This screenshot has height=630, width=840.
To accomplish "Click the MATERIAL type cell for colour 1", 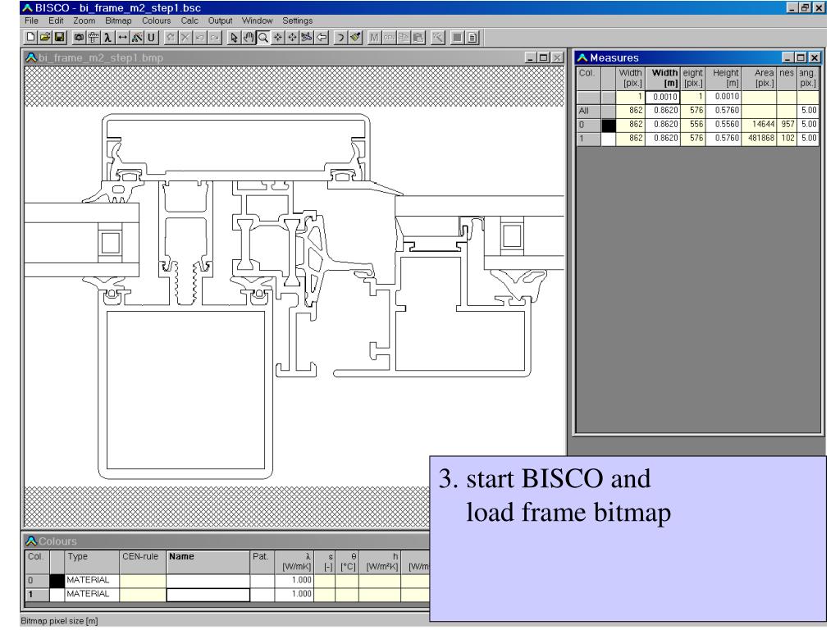I will (92, 594).
